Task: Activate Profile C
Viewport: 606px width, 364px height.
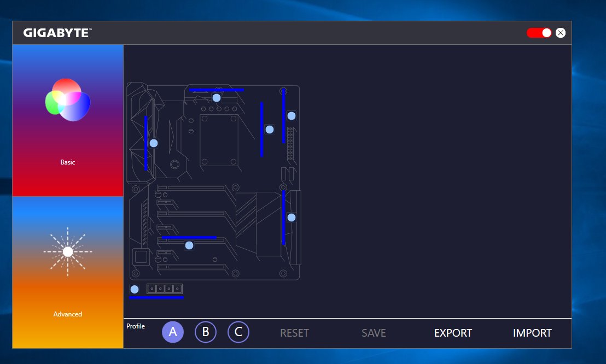Action: click(x=238, y=332)
